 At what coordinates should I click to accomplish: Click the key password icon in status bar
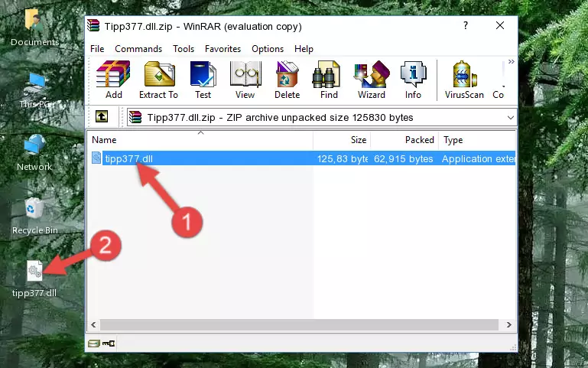pos(109,344)
